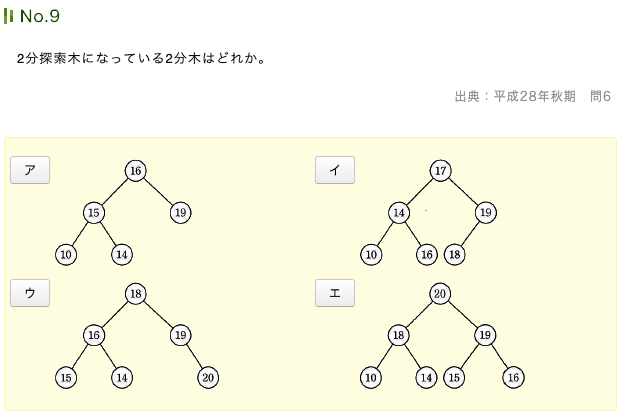
Task: Click leaf node 10 in tree ア
Action: pos(66,254)
